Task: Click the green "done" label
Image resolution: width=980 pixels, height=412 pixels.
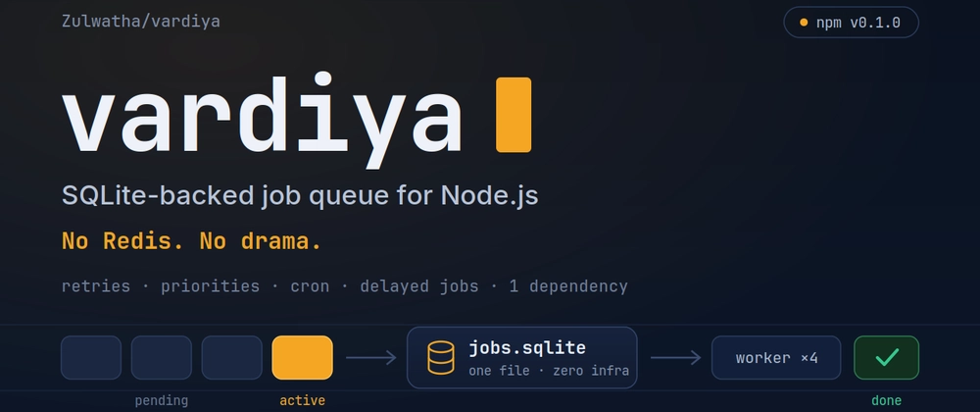Action: point(886,400)
